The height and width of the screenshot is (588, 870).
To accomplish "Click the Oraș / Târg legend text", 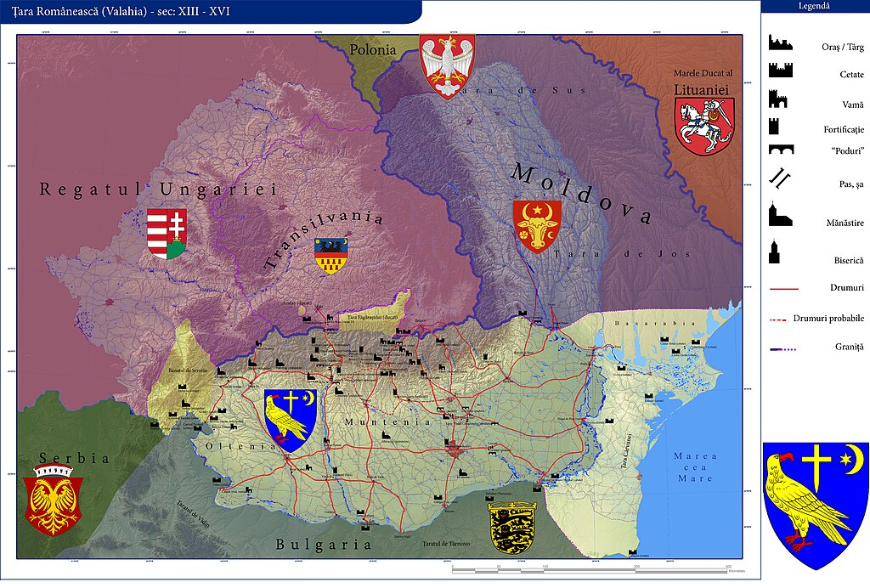I will 842,47.
